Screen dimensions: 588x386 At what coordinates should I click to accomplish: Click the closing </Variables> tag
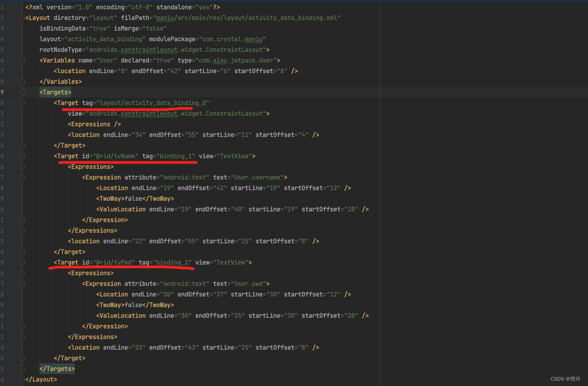(x=61, y=82)
